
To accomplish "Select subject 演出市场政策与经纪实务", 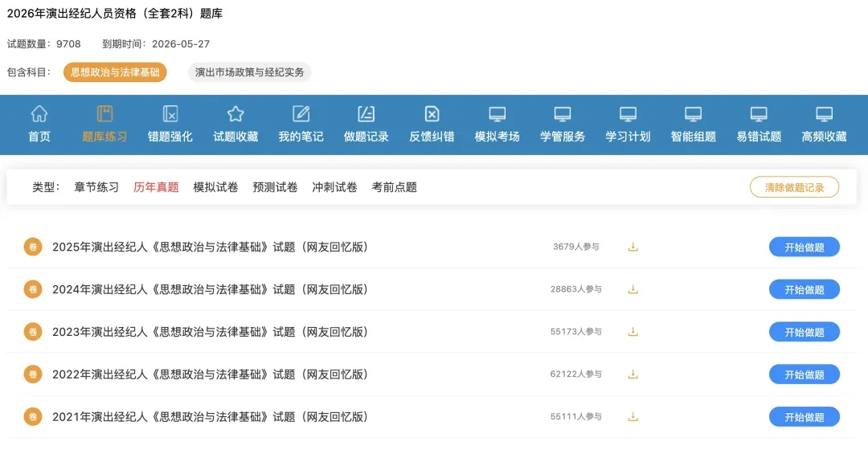I will coord(250,72).
